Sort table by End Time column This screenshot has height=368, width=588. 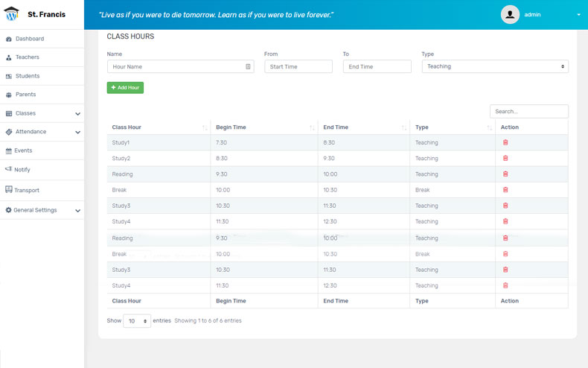404,128
